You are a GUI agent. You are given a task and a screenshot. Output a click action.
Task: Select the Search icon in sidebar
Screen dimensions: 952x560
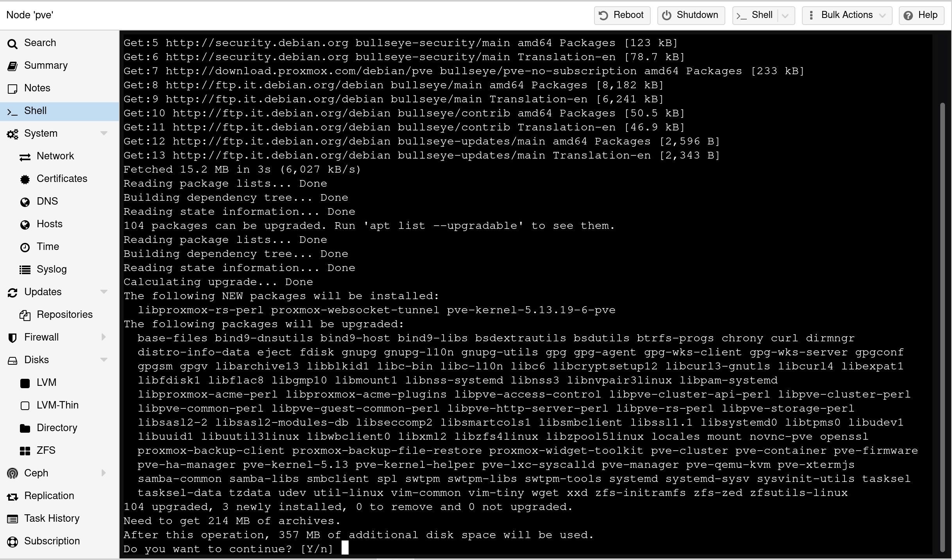pyautogui.click(x=13, y=43)
